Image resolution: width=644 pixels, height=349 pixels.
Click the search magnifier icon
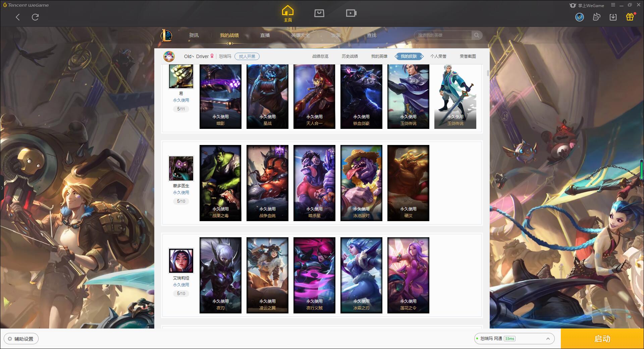pos(477,35)
